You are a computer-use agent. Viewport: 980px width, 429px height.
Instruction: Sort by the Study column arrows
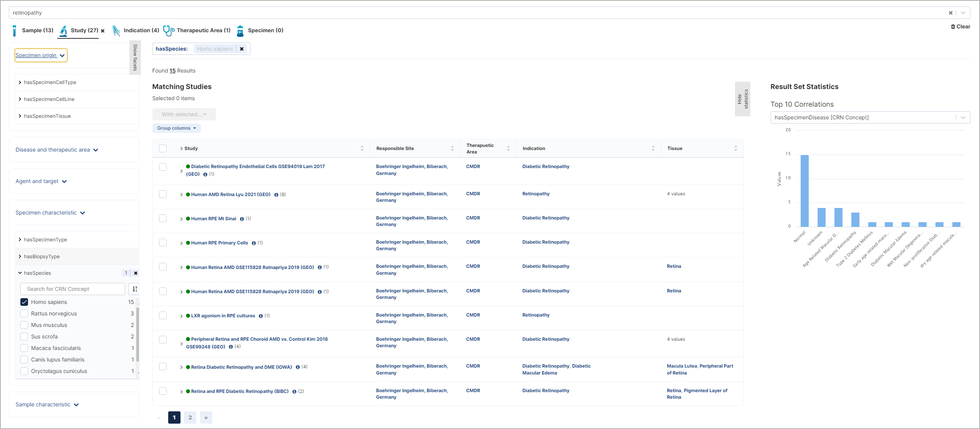(x=362, y=148)
